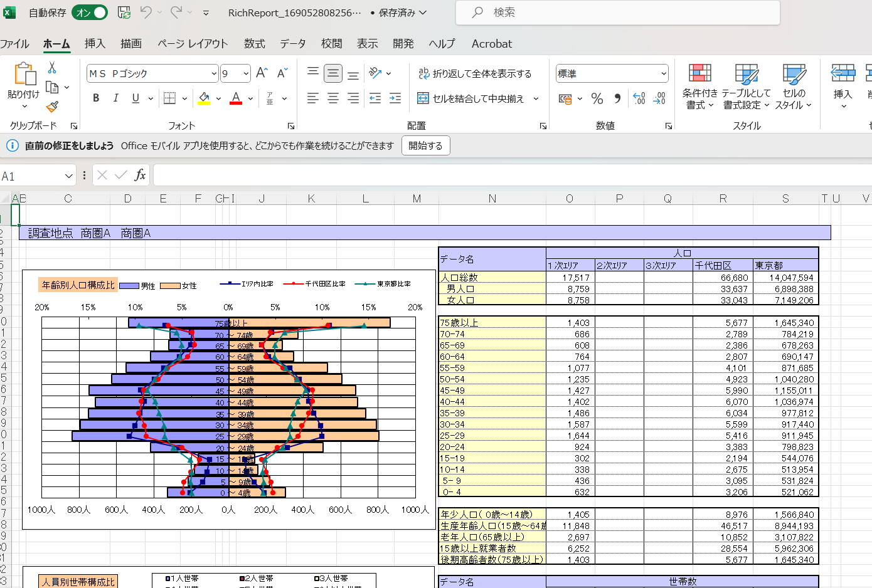Click the increase decimal places icon

pyautogui.click(x=640, y=98)
